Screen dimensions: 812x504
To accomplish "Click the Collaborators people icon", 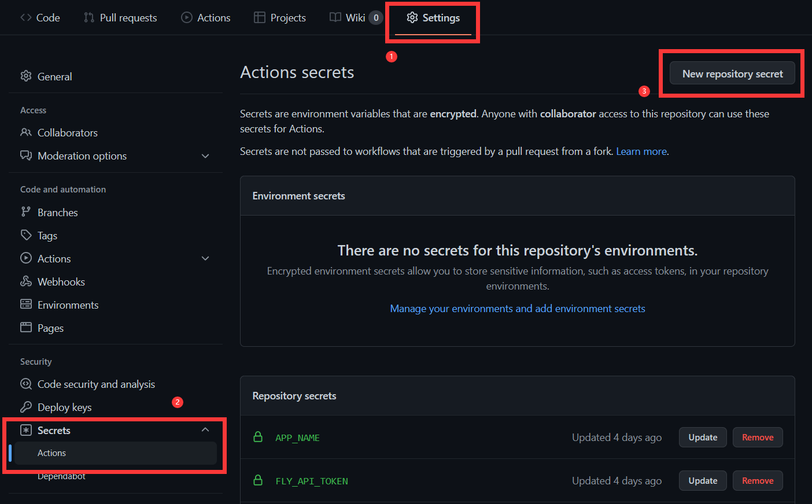I will click(x=26, y=132).
